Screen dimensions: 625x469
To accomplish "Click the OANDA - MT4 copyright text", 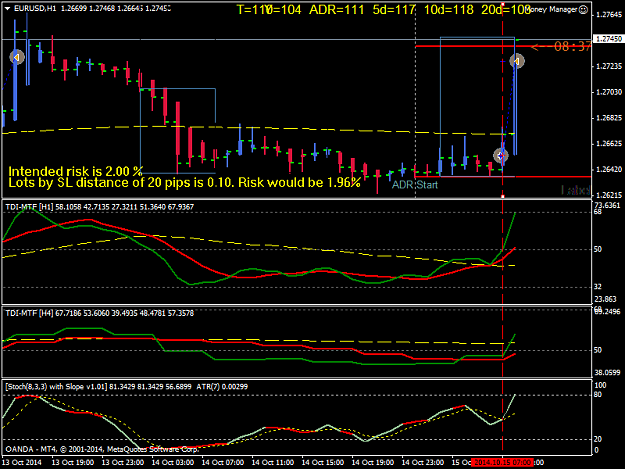I will (102, 449).
